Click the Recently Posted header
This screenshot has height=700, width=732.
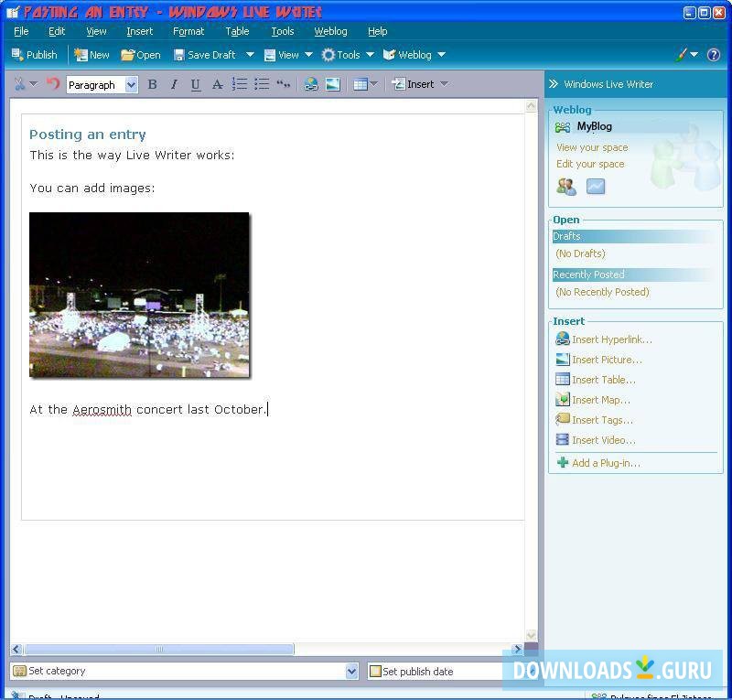633,275
